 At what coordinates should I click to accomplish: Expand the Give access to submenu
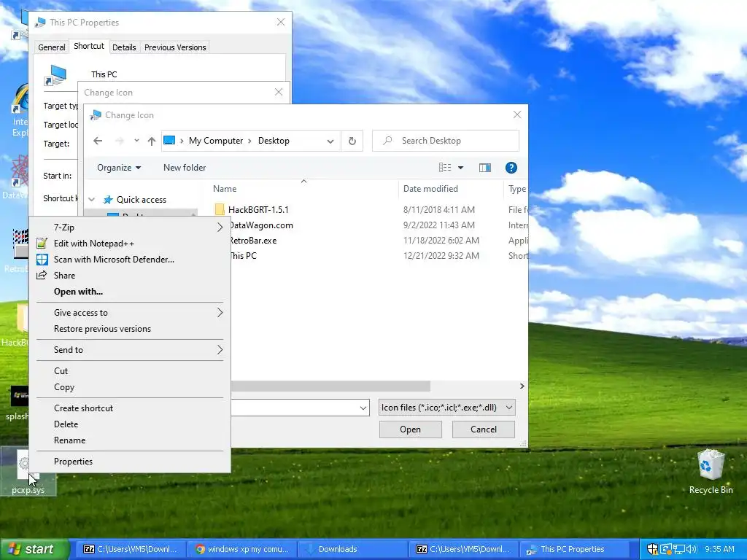tap(130, 312)
